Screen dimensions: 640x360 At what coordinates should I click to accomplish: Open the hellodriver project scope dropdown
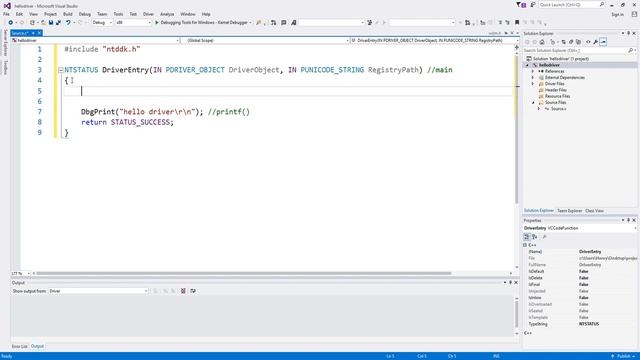[x=96, y=40]
